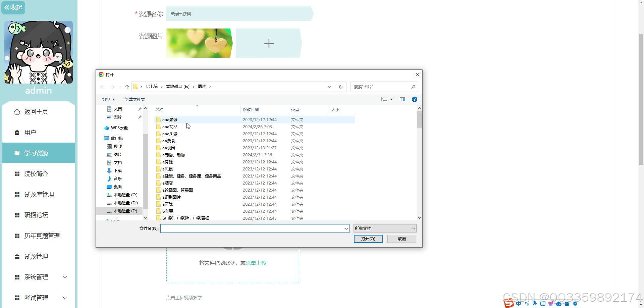Select the a风景 folder
This screenshot has width=644, height=308.
255,169
